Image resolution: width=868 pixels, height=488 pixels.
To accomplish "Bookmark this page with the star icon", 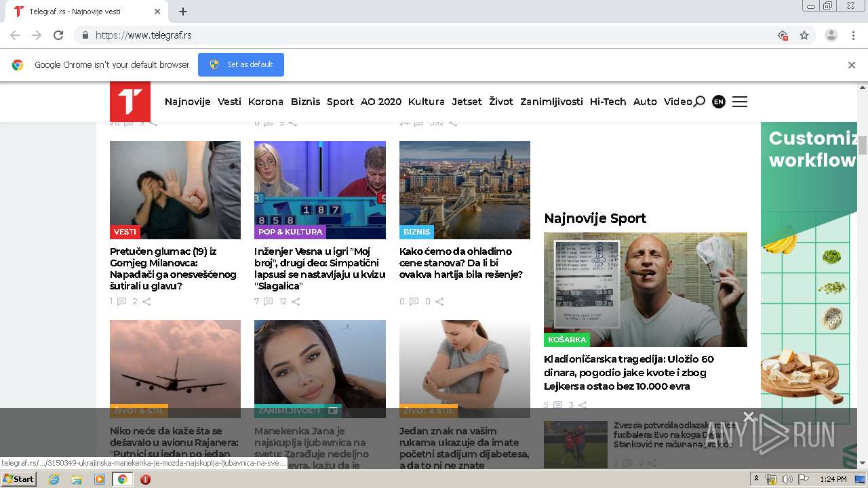I will pos(804,35).
